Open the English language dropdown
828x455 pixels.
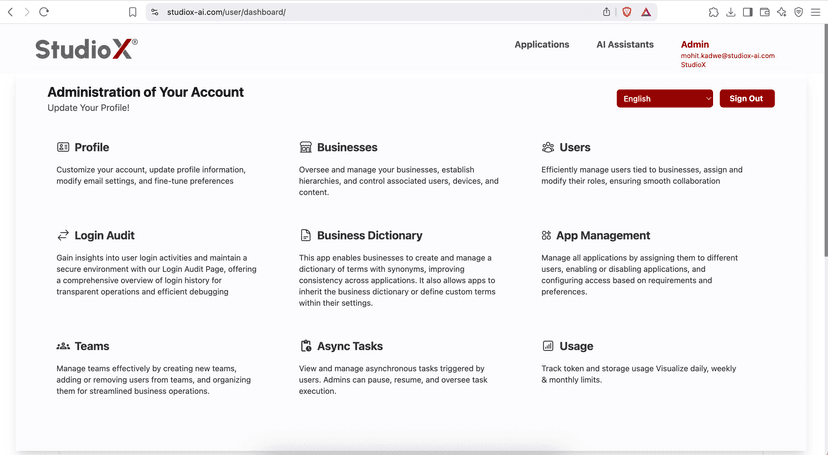click(664, 99)
